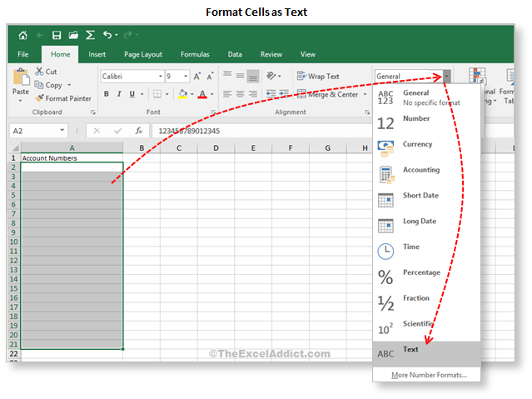Click the formula bar Enter checkmark
Viewport: 532px width, 399px height.
coord(117,131)
